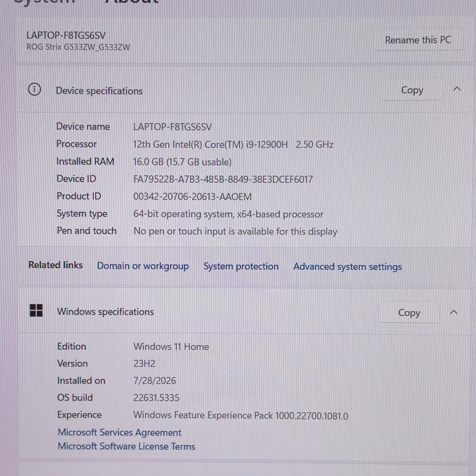Screen dimensions: 476x476
Task: Click the Experience label
Action: [79, 415]
